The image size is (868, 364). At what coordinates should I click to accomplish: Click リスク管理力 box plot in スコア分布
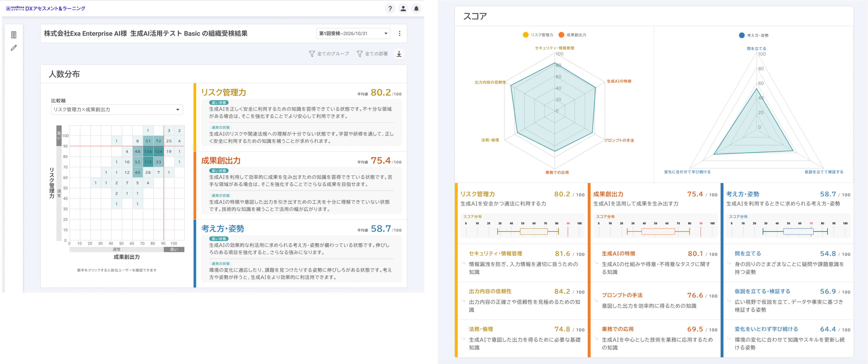(x=528, y=231)
